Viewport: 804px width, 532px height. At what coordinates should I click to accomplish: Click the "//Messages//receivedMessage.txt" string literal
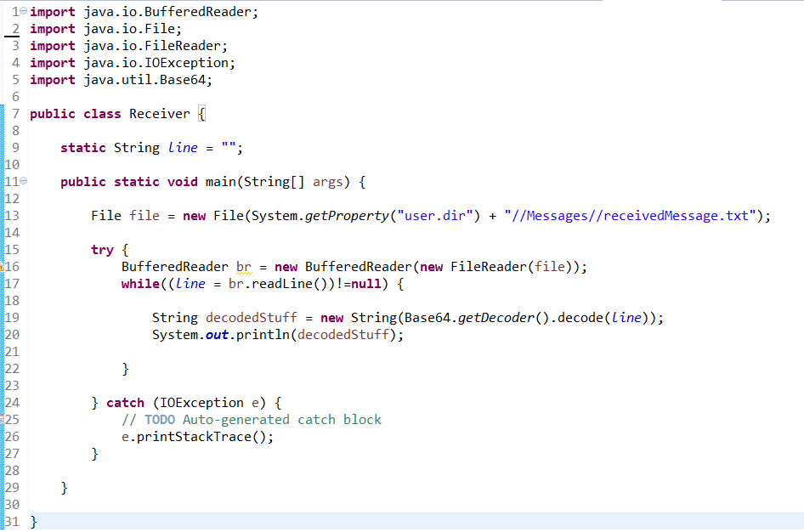[630, 216]
